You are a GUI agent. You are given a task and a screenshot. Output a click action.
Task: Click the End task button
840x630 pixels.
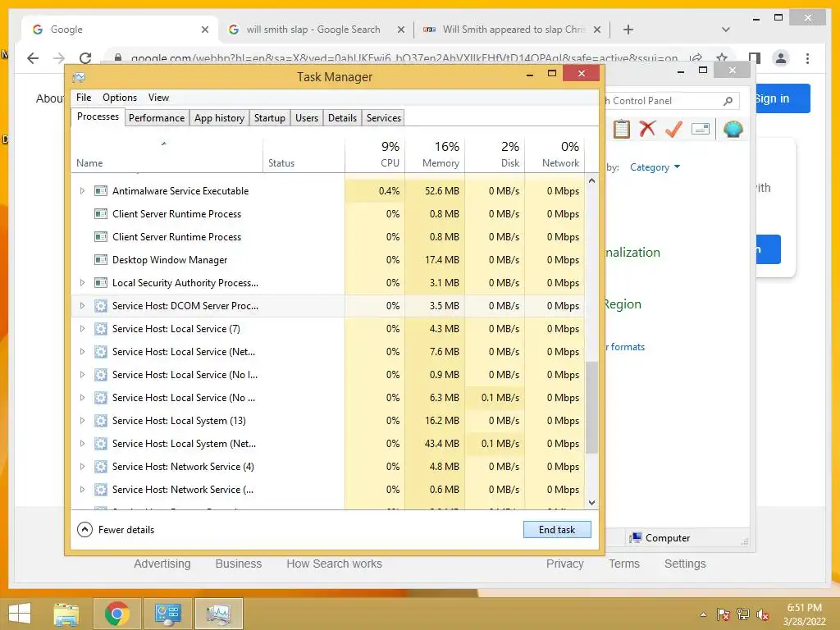557,530
